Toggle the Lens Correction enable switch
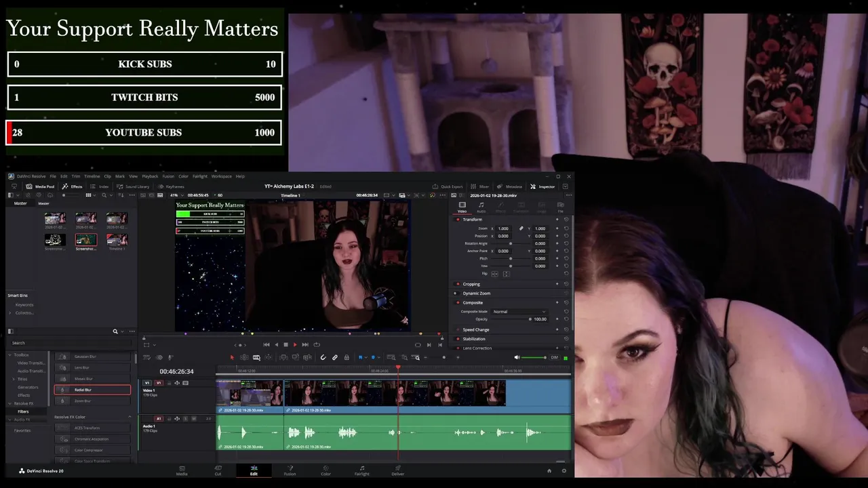Image resolution: width=868 pixels, height=488 pixels. point(458,348)
